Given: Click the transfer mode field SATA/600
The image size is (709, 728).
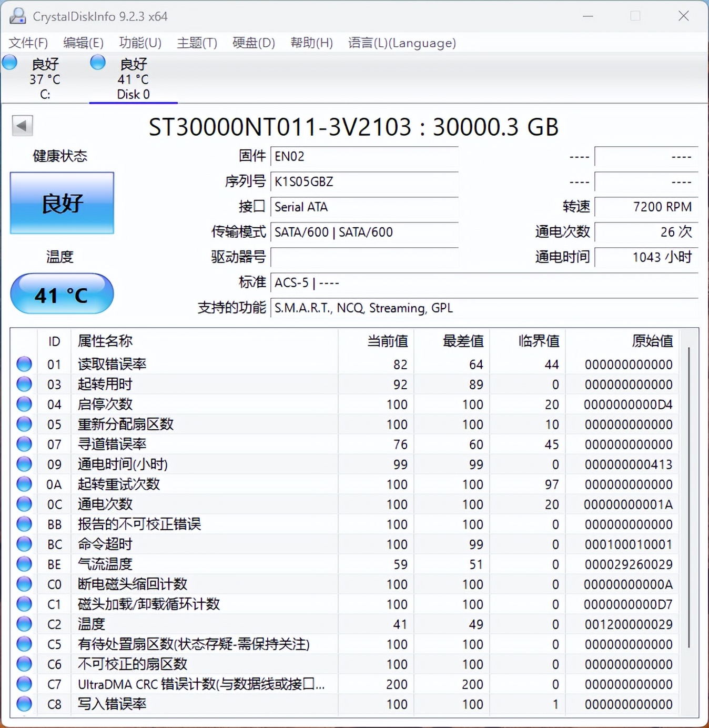Looking at the screenshot, I should tap(364, 232).
